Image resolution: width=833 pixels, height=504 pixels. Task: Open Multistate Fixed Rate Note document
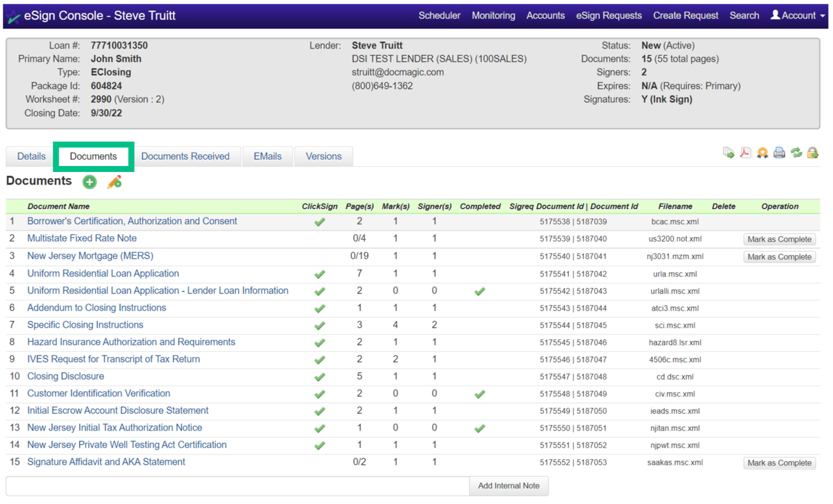coord(82,238)
